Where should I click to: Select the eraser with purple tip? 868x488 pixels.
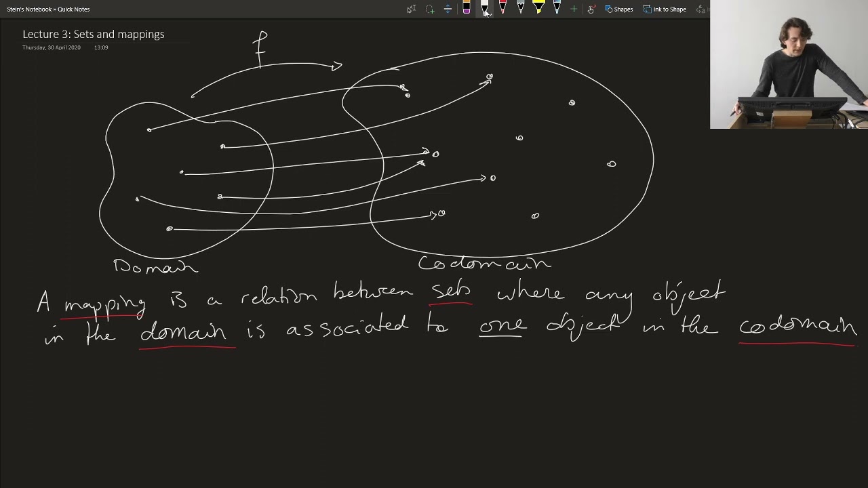pos(467,8)
